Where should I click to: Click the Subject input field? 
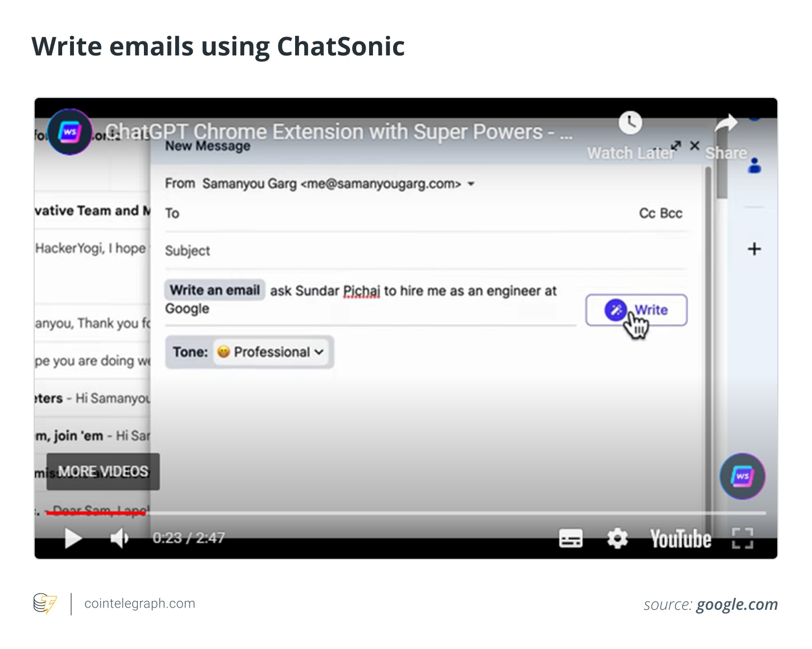pos(426,251)
